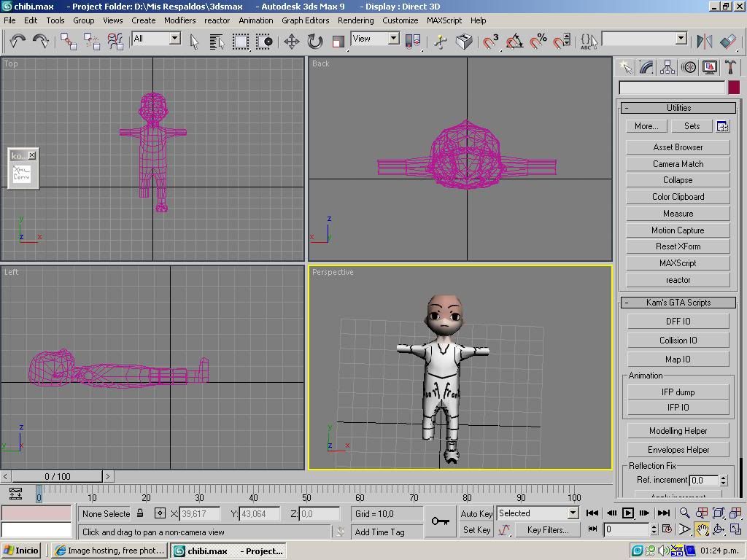Enable the 3D Snaps Toggle
747x560 pixels.
pos(488,42)
